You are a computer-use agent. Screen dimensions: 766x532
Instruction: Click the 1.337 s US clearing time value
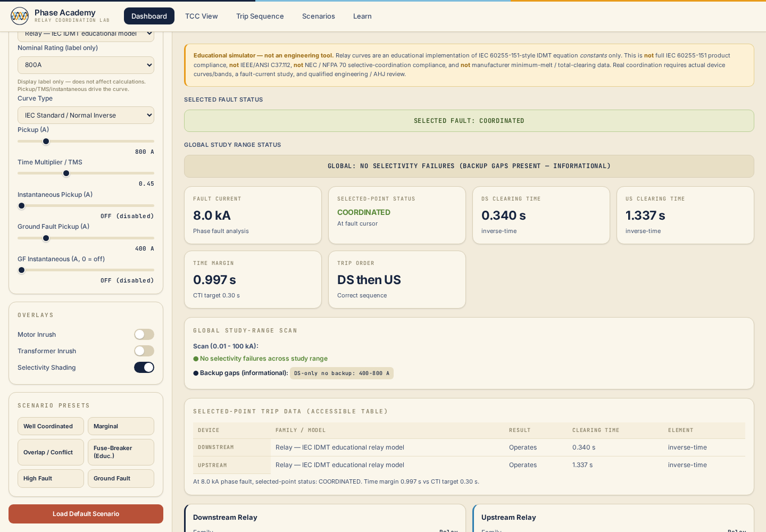point(645,215)
